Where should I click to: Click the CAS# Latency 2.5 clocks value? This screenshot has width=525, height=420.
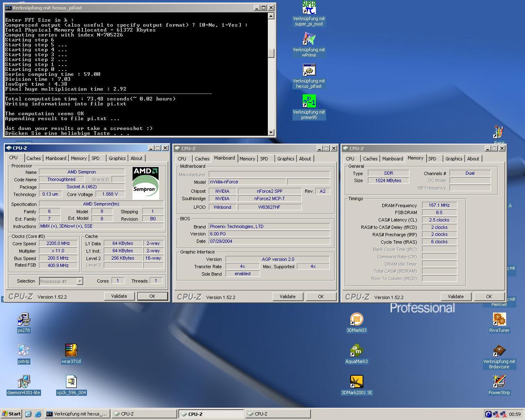439,220
